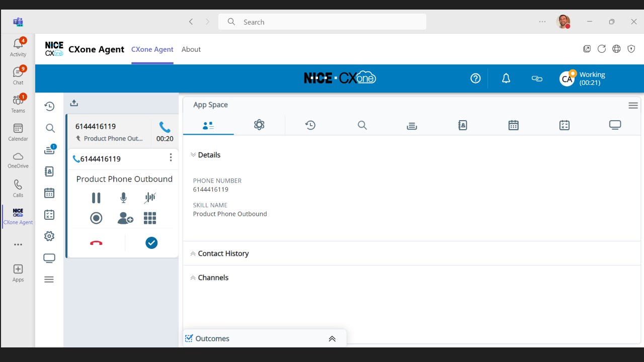Open help question mark icon

point(475,78)
